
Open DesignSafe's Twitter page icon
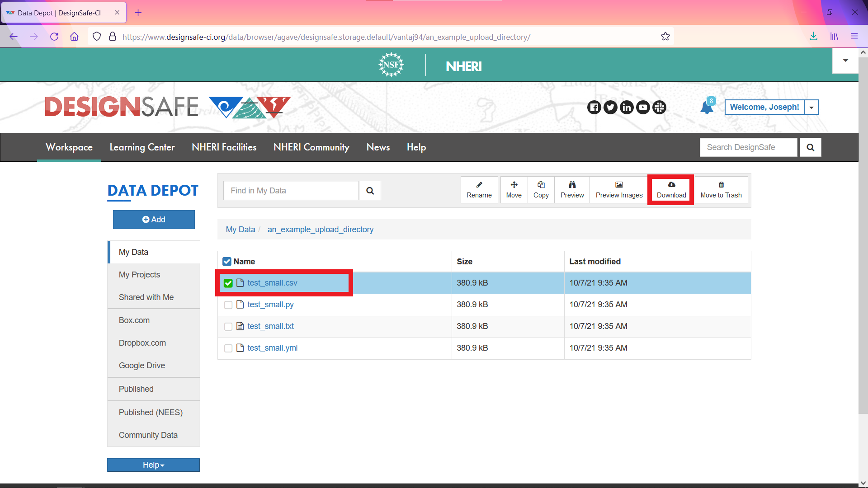pyautogui.click(x=610, y=107)
